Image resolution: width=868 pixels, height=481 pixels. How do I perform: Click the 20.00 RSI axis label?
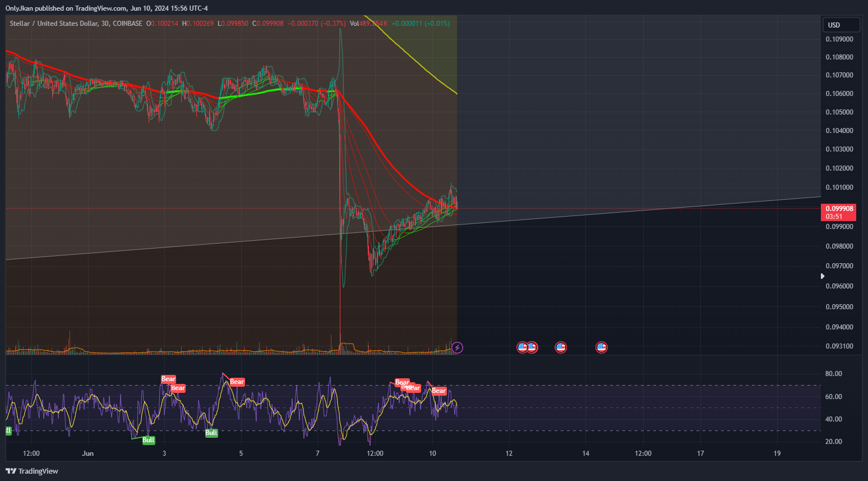pos(834,442)
